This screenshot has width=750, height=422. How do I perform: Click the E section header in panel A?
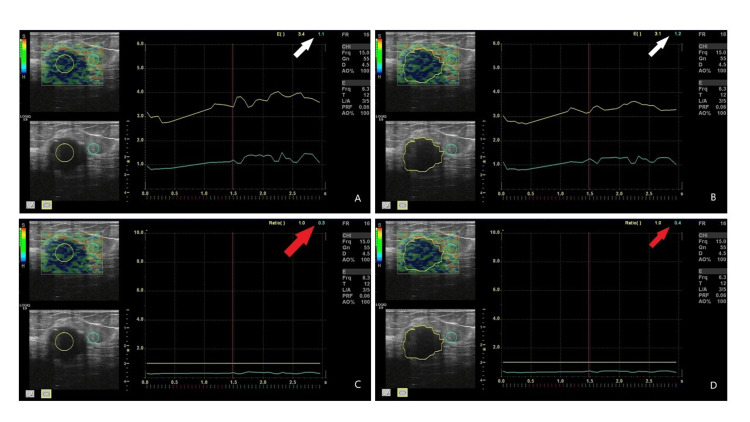coord(355,83)
